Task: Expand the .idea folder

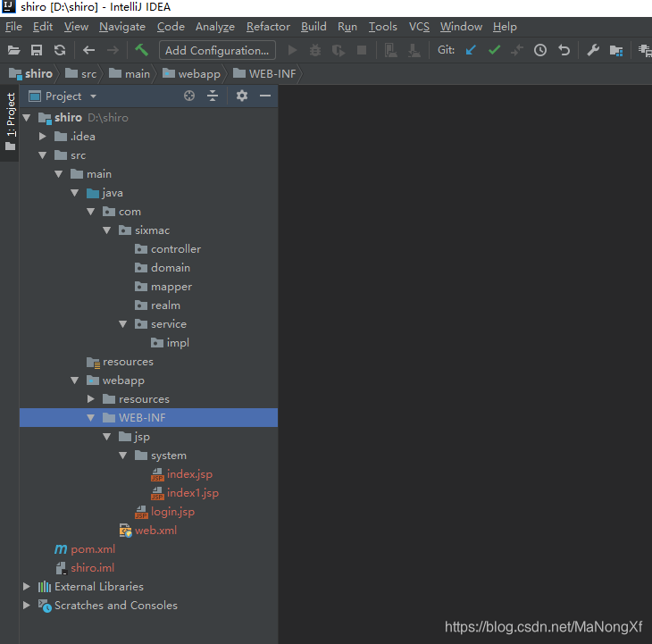Action: pyautogui.click(x=42, y=137)
